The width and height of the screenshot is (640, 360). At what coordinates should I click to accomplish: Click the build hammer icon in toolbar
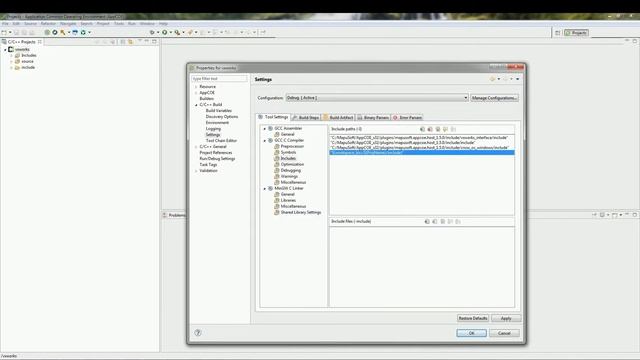(x=62, y=32)
